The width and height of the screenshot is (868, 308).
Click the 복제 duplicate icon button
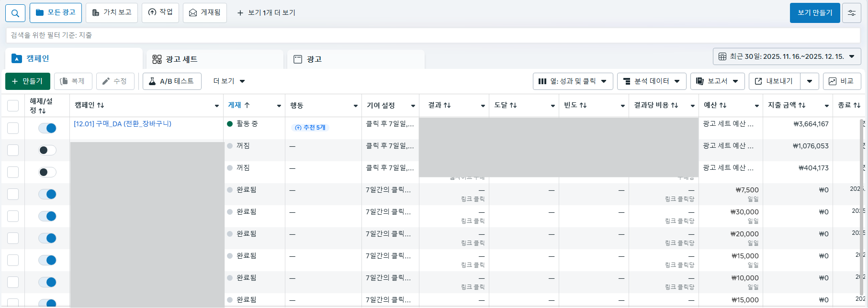(73, 81)
